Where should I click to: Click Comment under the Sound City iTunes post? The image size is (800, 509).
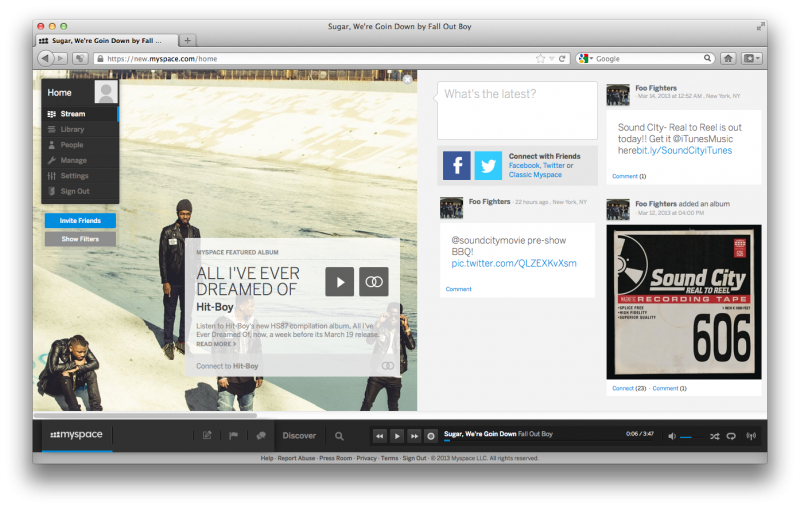click(625, 176)
